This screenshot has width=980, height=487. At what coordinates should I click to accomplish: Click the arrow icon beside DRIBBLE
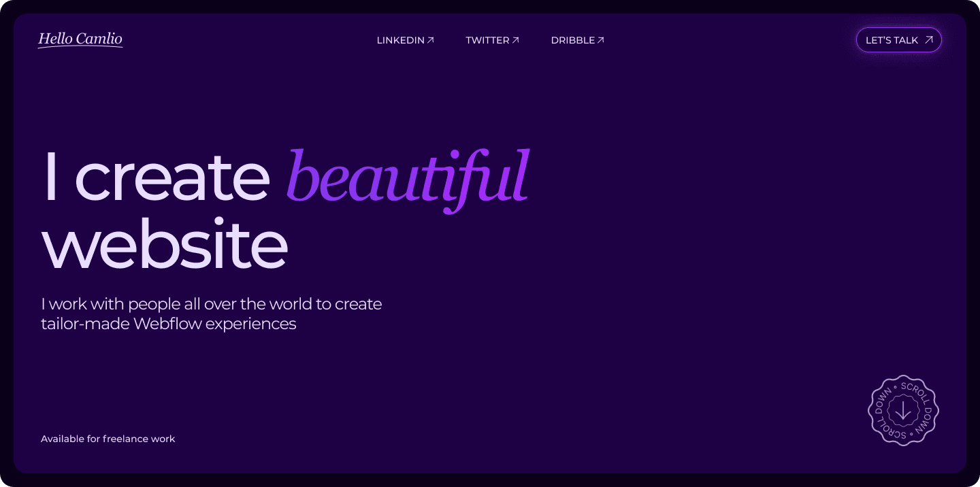click(601, 40)
